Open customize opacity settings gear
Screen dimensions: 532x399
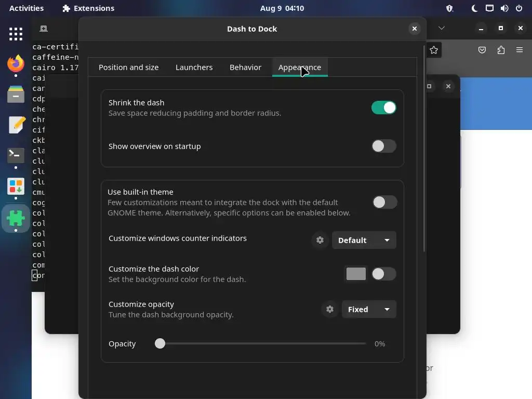(x=330, y=310)
